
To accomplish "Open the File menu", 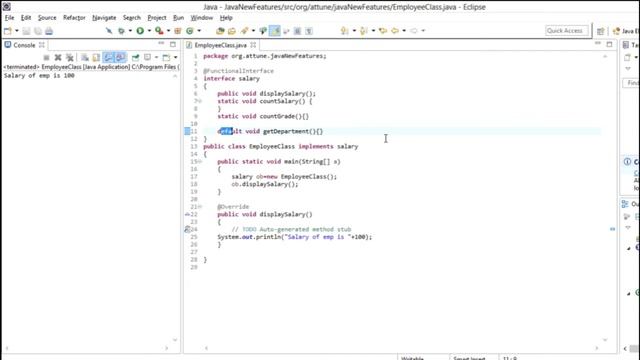I will point(9,18).
